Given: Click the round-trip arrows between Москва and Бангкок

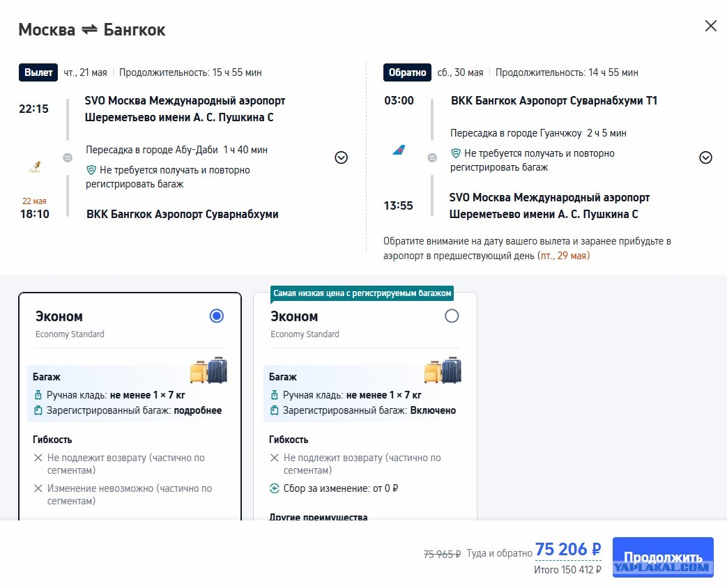Looking at the screenshot, I should click(x=89, y=30).
